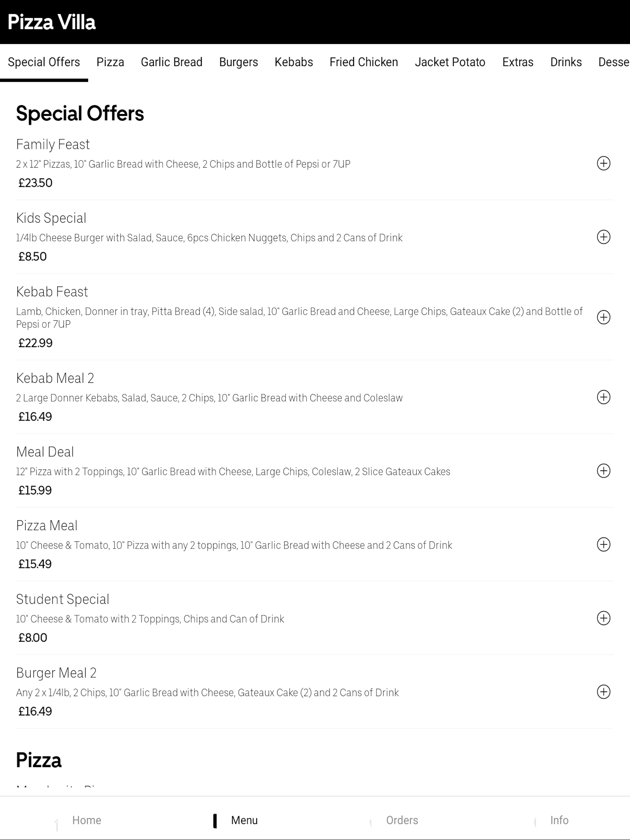Tap the plus icon beside Kebab Feast
The width and height of the screenshot is (630, 840).
[x=604, y=317]
